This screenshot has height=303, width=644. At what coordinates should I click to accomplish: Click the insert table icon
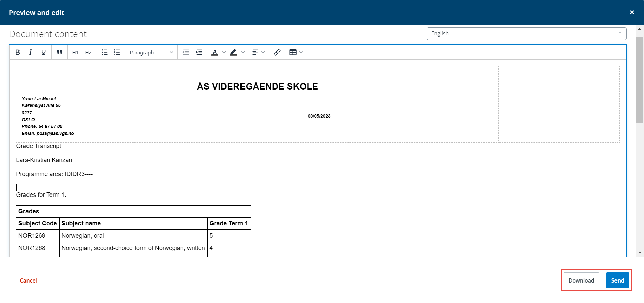[x=293, y=52]
